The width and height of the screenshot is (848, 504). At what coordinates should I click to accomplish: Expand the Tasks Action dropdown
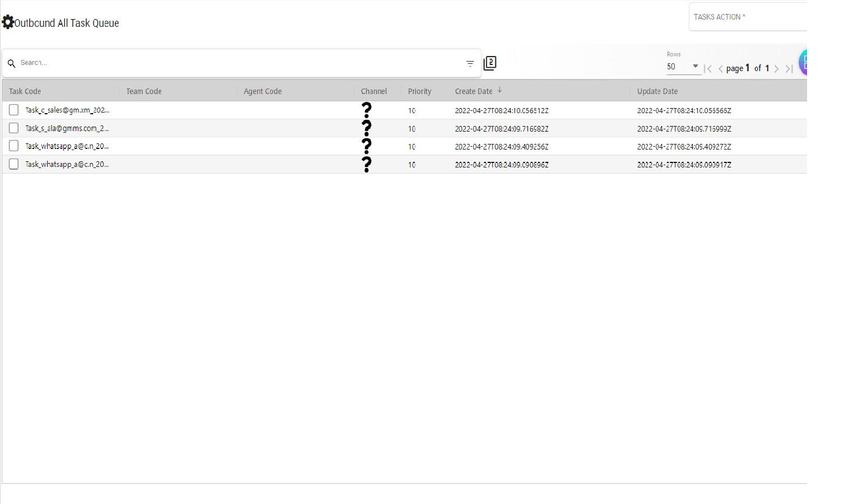click(x=748, y=17)
